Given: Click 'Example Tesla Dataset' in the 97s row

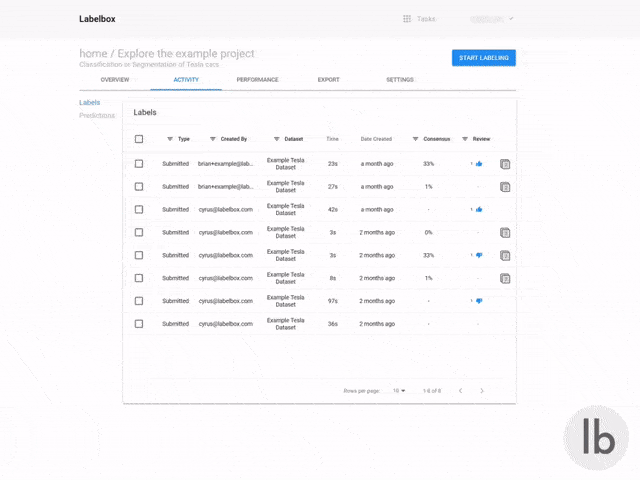Looking at the screenshot, I should [286, 301].
